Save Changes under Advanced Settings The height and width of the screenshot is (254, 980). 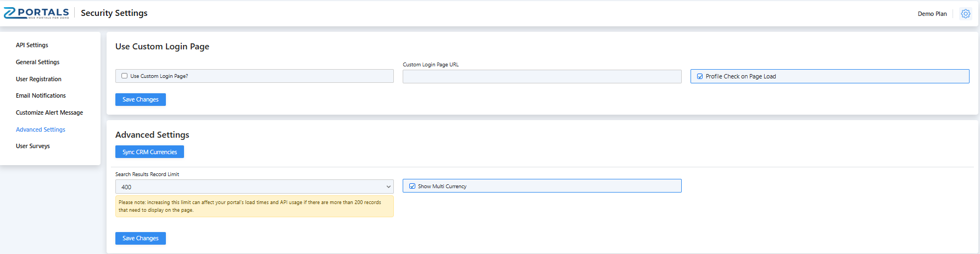point(140,238)
